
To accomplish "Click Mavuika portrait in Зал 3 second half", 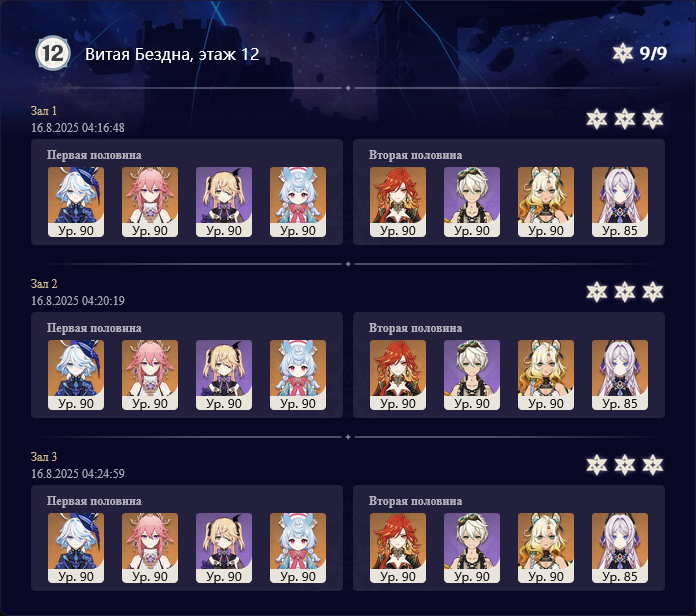I will (x=398, y=548).
